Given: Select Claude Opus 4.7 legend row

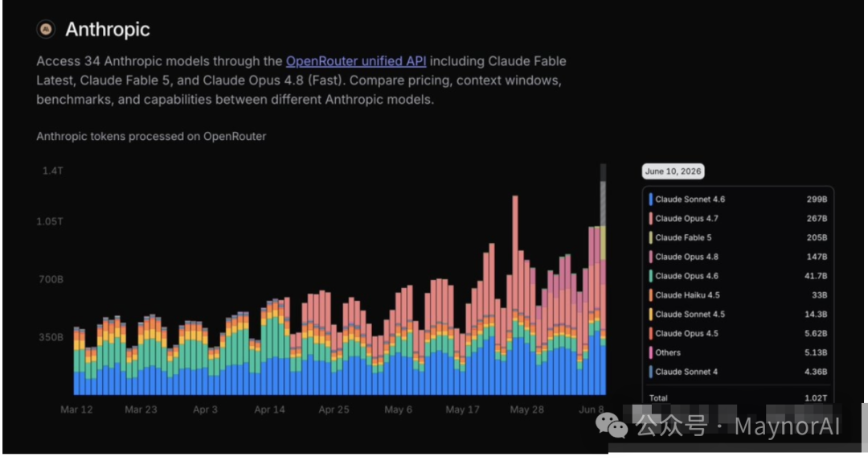Looking at the screenshot, I should pyautogui.click(x=739, y=218).
